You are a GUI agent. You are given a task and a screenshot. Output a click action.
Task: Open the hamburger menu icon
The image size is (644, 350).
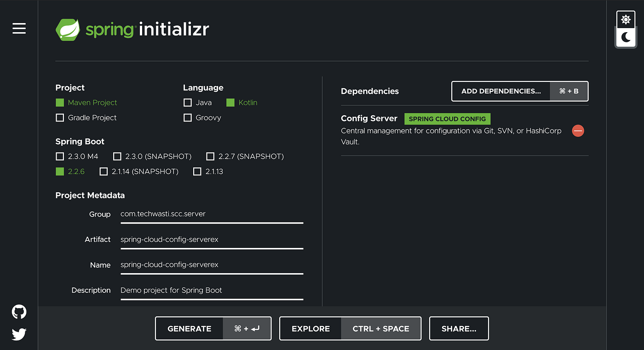click(19, 29)
